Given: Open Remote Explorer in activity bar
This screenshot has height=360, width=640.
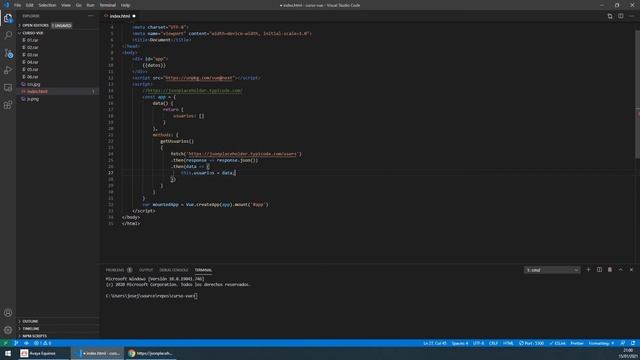Looking at the screenshot, I should 8,88.
